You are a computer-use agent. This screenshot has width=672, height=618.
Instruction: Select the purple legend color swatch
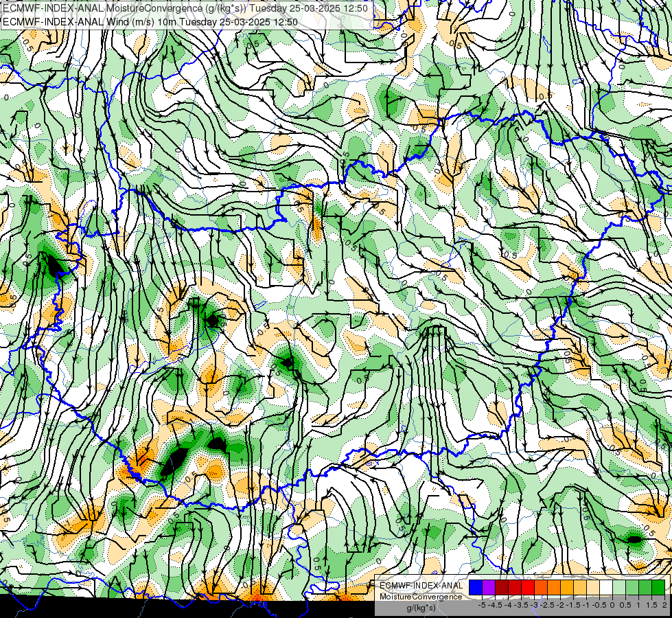pyautogui.click(x=489, y=587)
